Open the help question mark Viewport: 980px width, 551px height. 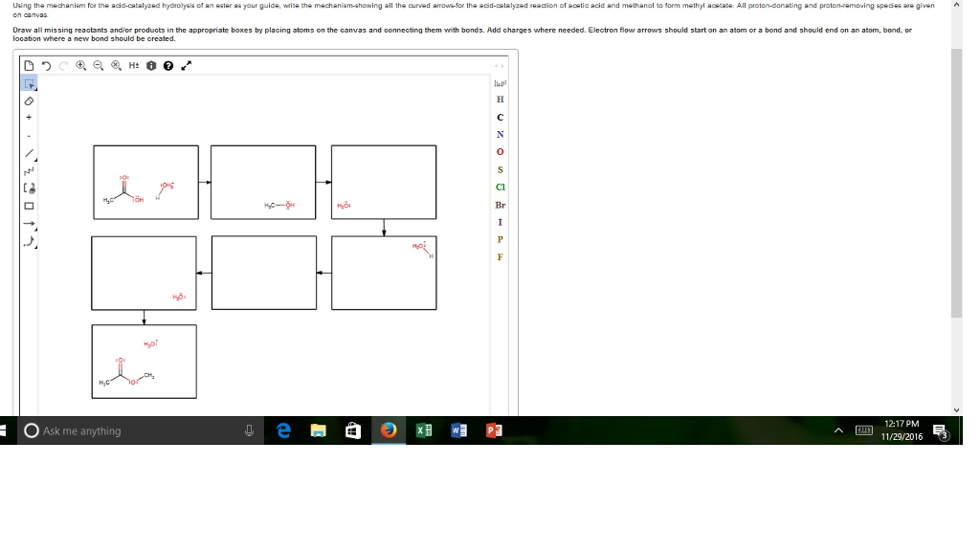pos(168,66)
